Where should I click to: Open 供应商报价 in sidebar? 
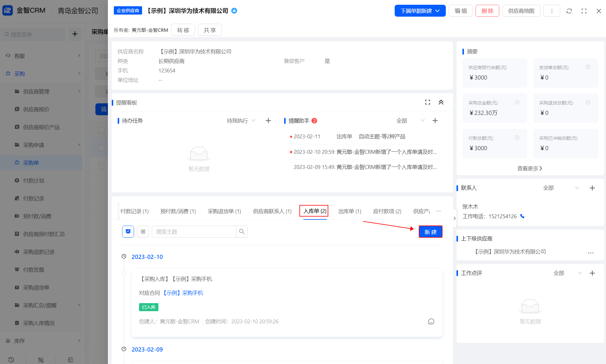(x=41, y=109)
